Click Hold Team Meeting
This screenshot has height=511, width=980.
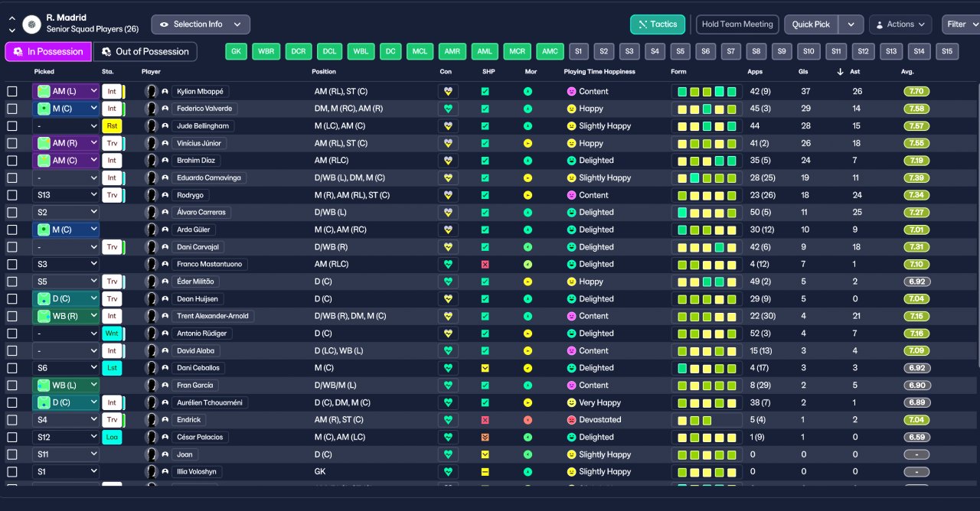(737, 24)
